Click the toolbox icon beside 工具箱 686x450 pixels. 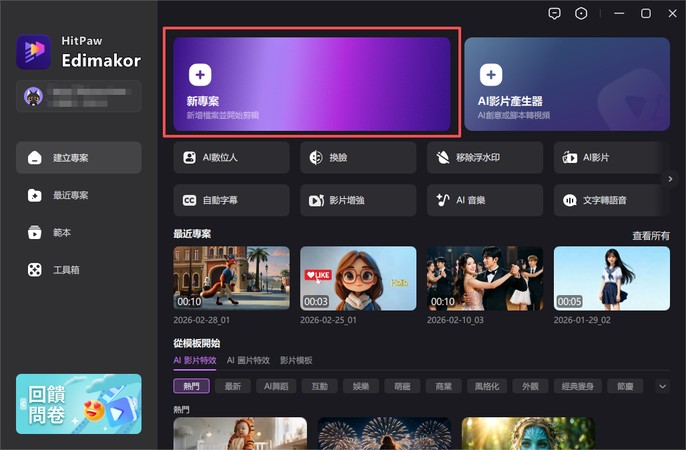tap(35, 270)
